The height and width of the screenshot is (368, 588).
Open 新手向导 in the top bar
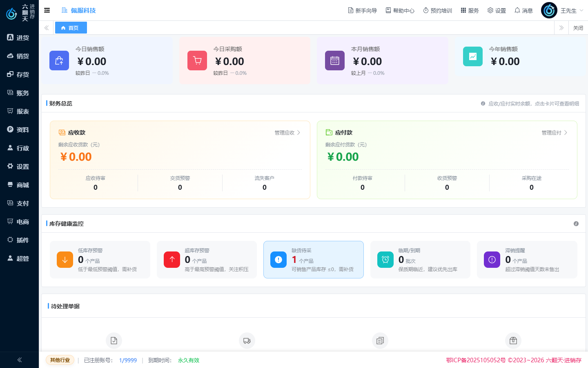(362, 11)
